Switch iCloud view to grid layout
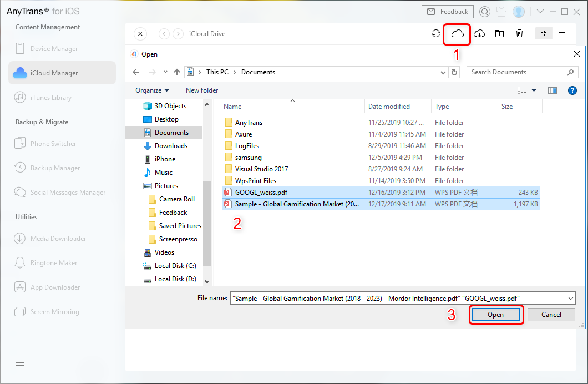This screenshot has width=588, height=384. point(544,33)
